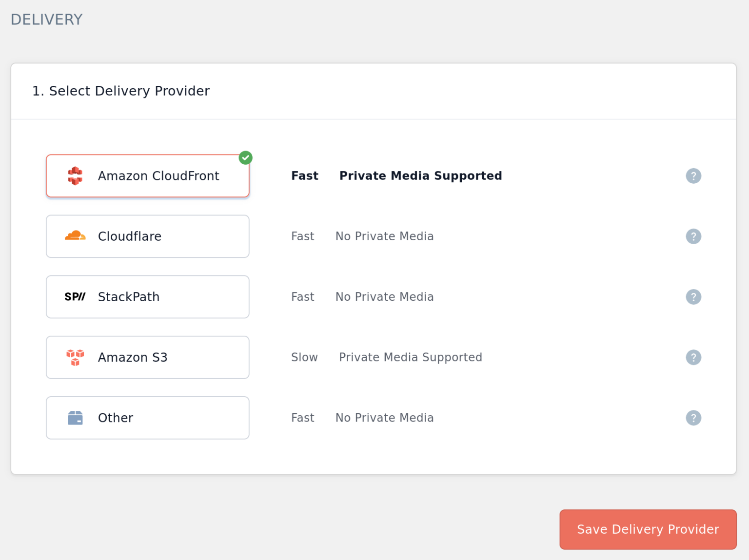
Task: Click the selected Amazon CloudFront card
Action: point(147,176)
